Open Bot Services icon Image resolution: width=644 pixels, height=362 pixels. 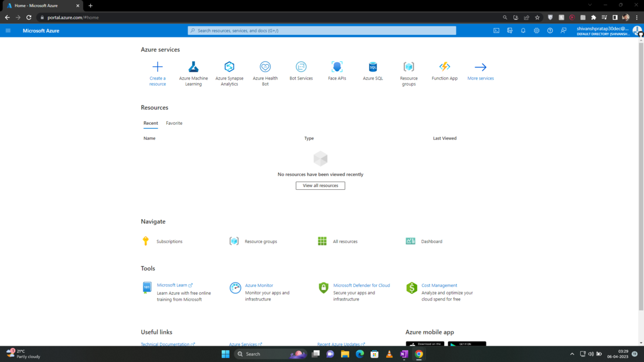point(301,67)
